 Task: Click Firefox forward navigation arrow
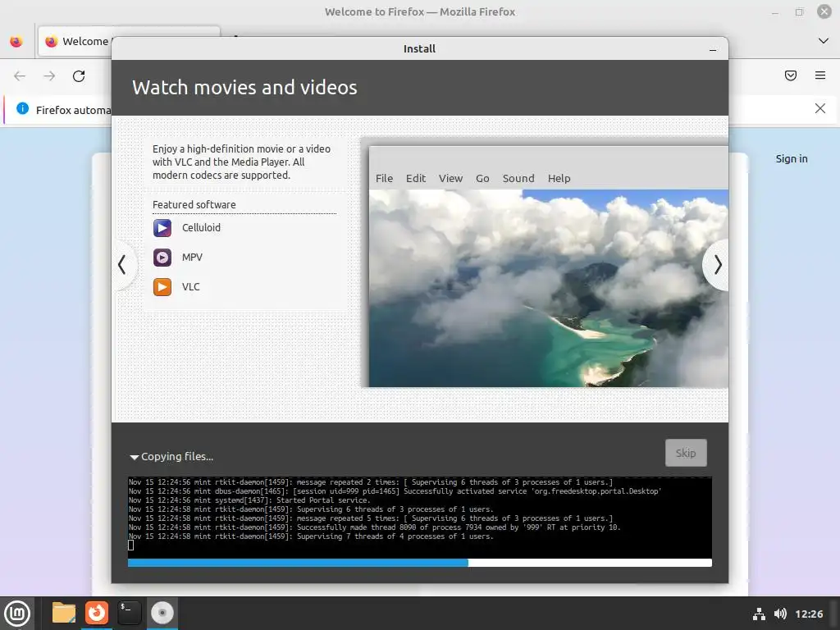(49, 76)
